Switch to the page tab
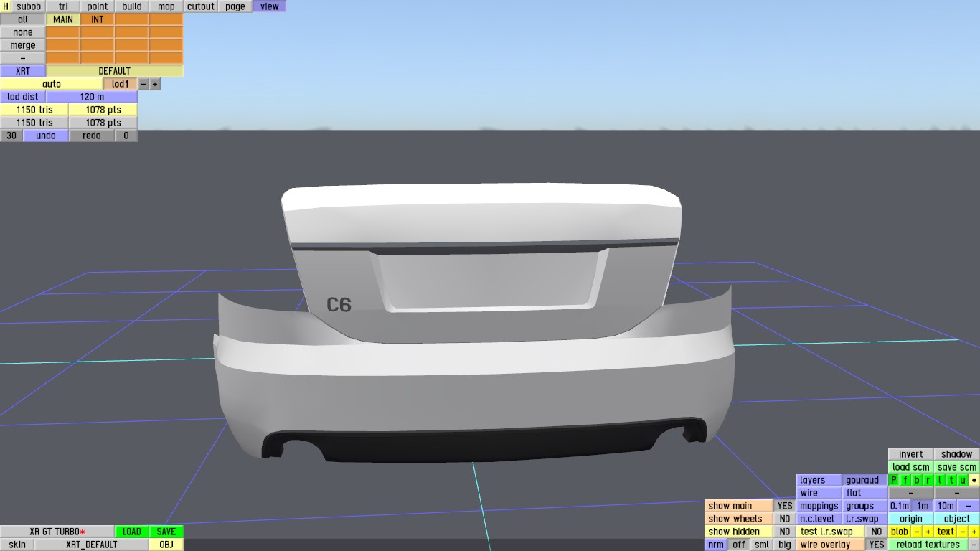 pos(235,6)
